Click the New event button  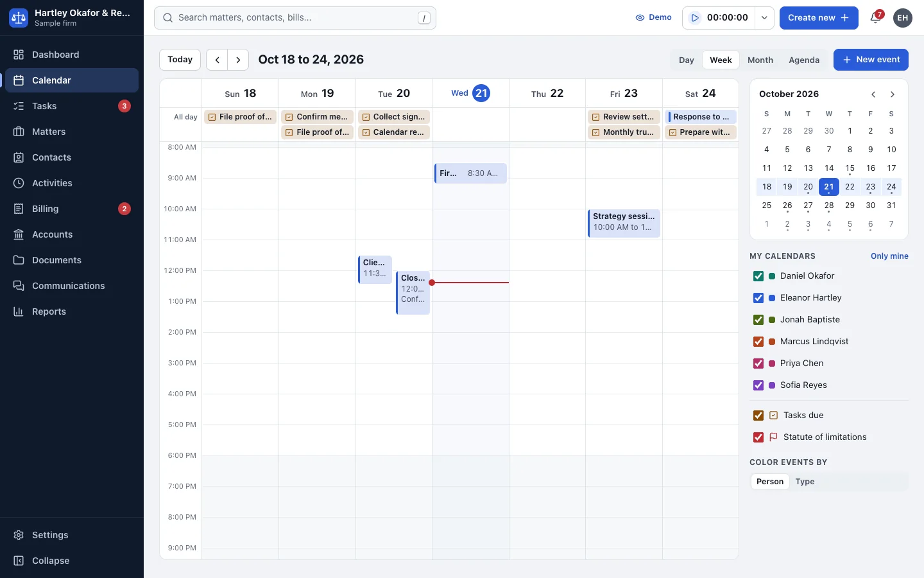point(871,60)
